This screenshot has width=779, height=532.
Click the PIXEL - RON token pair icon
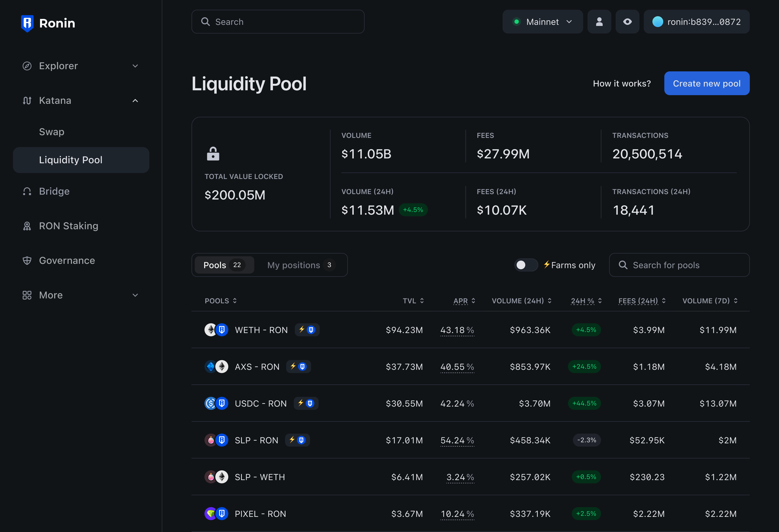click(x=216, y=514)
